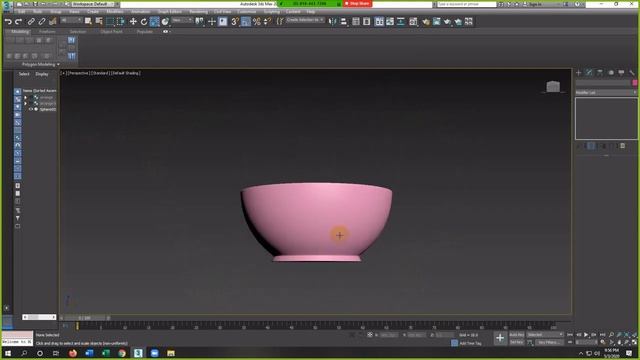The height and width of the screenshot is (360, 640).
Task: Click the Render Production teapot icon
Action: [x=447, y=22]
